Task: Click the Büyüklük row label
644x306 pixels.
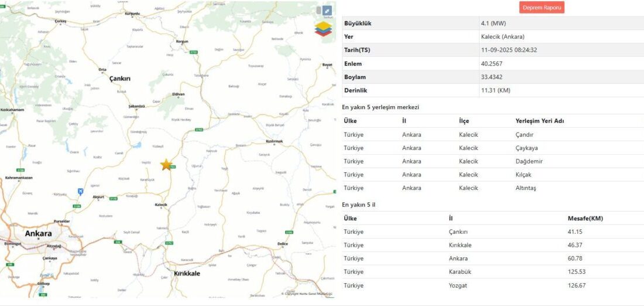Action: click(x=358, y=23)
